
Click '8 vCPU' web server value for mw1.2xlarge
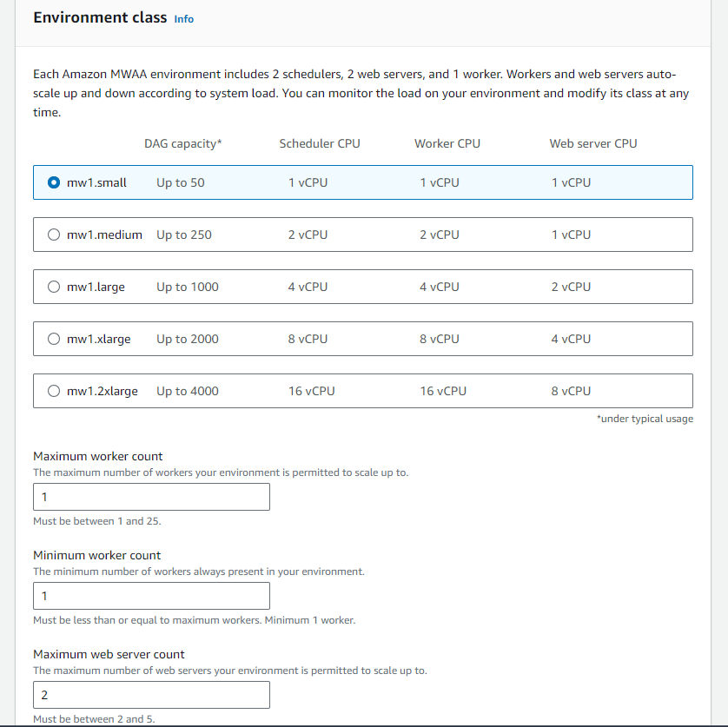pyautogui.click(x=571, y=391)
